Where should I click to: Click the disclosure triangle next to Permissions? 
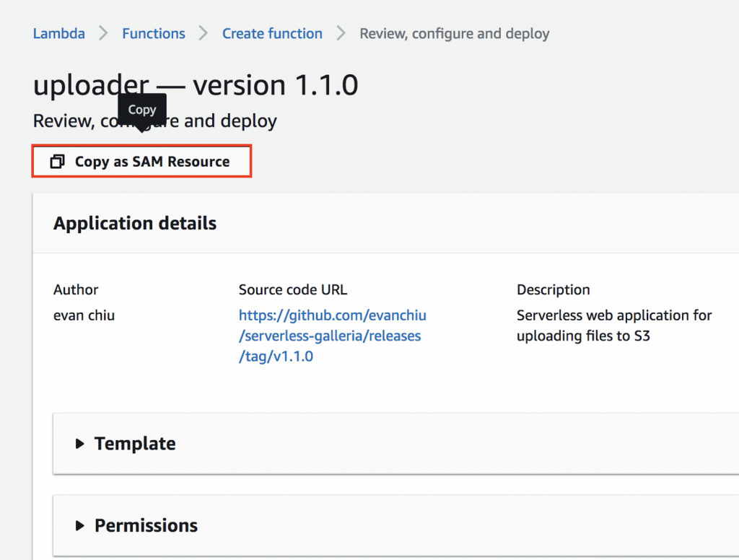79,525
